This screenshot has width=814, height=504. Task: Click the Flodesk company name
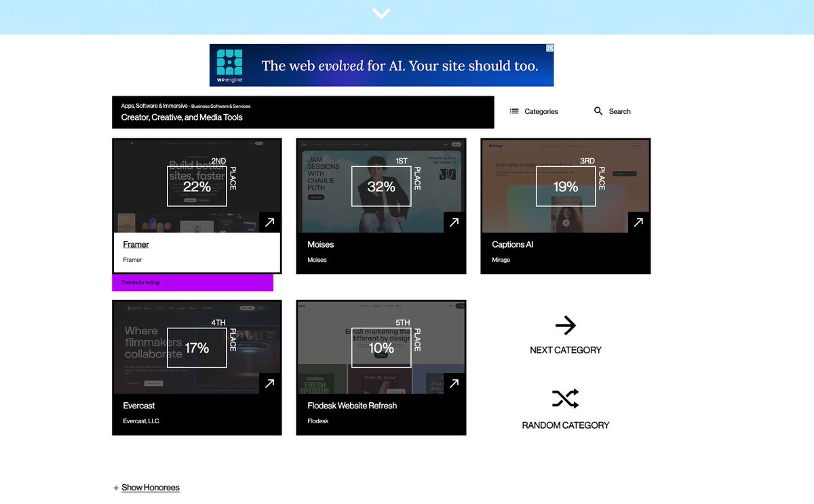pyautogui.click(x=318, y=421)
